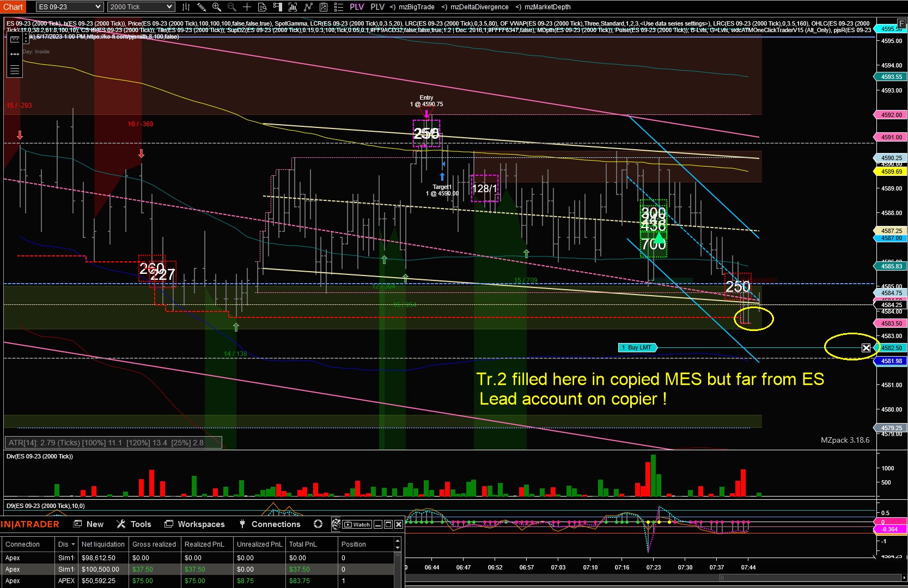Click the Zoom Out magnifier icon
Screen dimensions: 908x588
coord(231,7)
